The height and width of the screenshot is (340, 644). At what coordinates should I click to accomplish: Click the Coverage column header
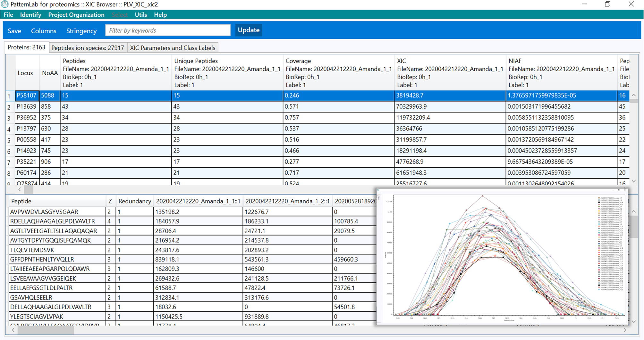[339, 73]
